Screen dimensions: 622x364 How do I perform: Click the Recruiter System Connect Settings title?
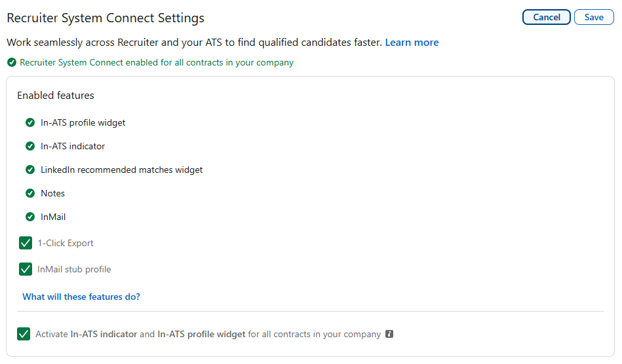[106, 18]
